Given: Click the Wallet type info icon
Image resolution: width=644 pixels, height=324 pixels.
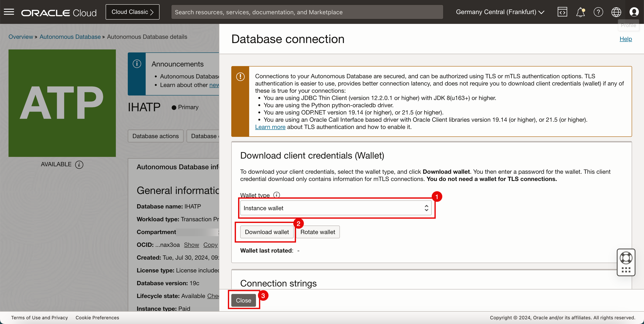Looking at the screenshot, I should point(276,195).
